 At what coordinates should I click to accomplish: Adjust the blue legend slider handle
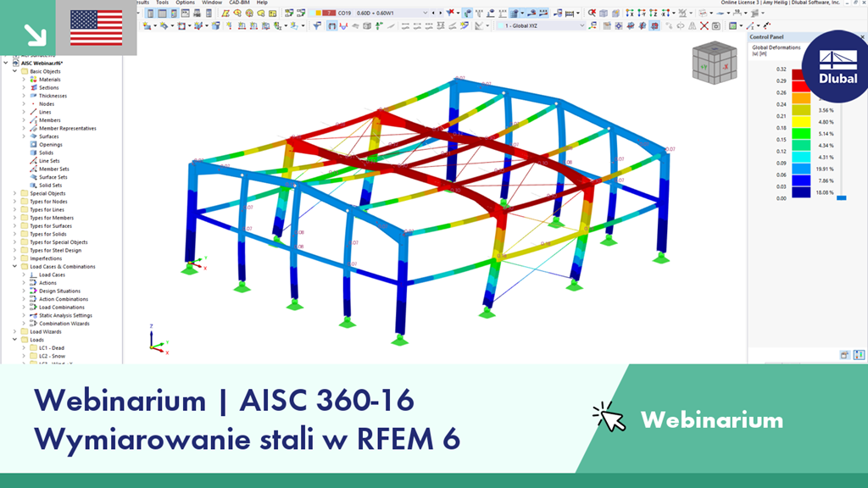(842, 197)
